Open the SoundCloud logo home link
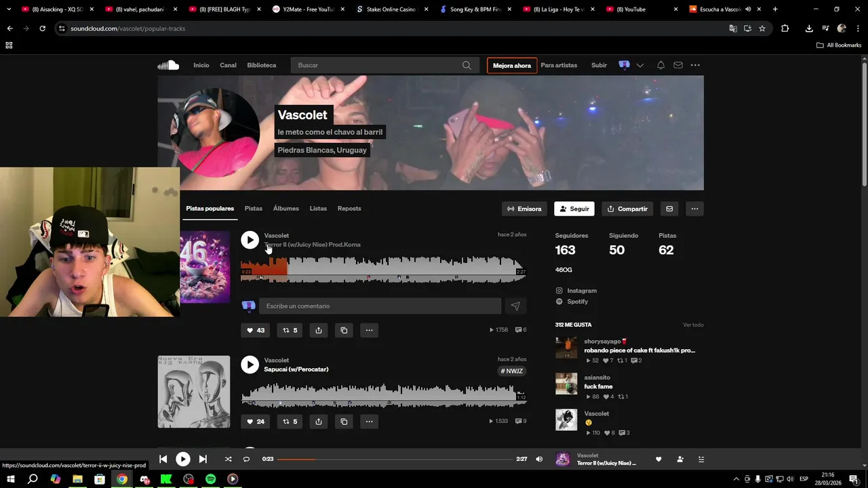Image resolution: width=868 pixels, height=488 pixels. point(168,65)
